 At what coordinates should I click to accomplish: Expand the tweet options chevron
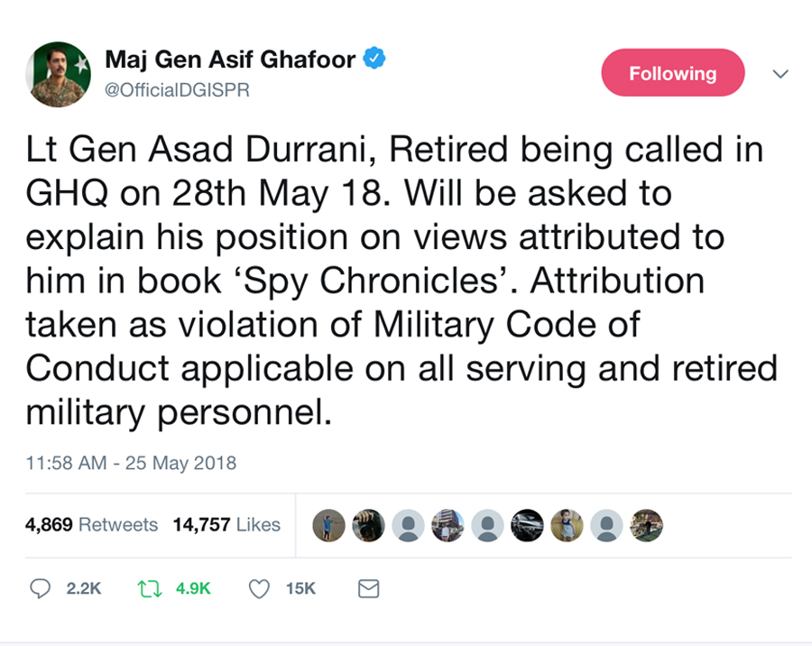click(781, 74)
